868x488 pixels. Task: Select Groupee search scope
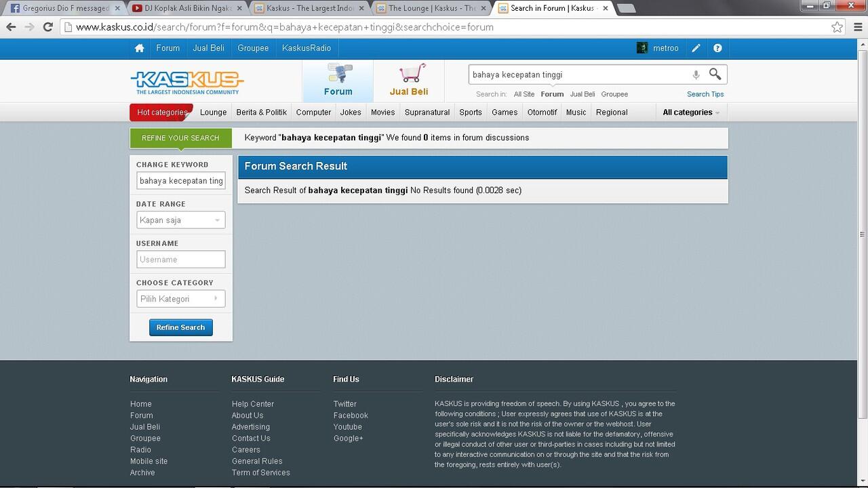(x=614, y=94)
